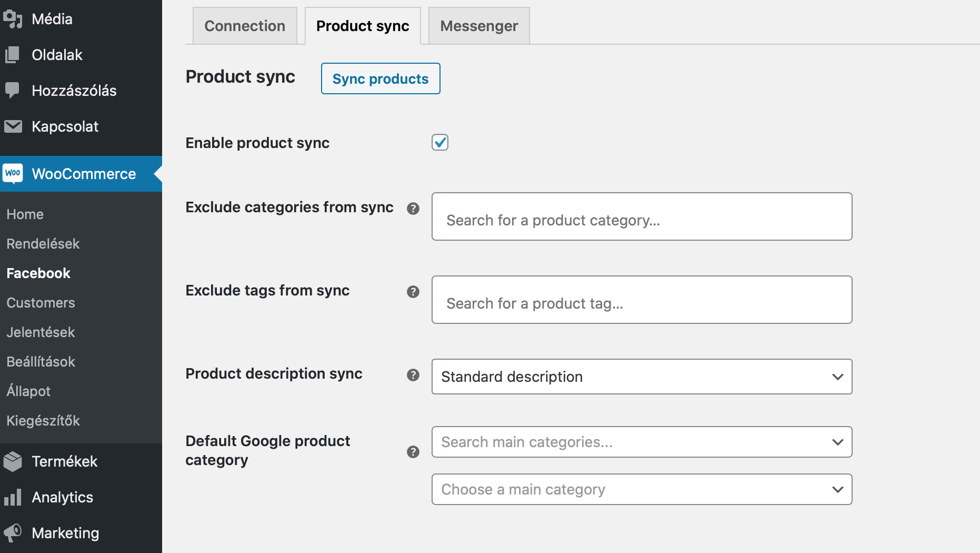Click the Termékek box icon
Viewport: 980px width, 553px height.
click(13, 461)
